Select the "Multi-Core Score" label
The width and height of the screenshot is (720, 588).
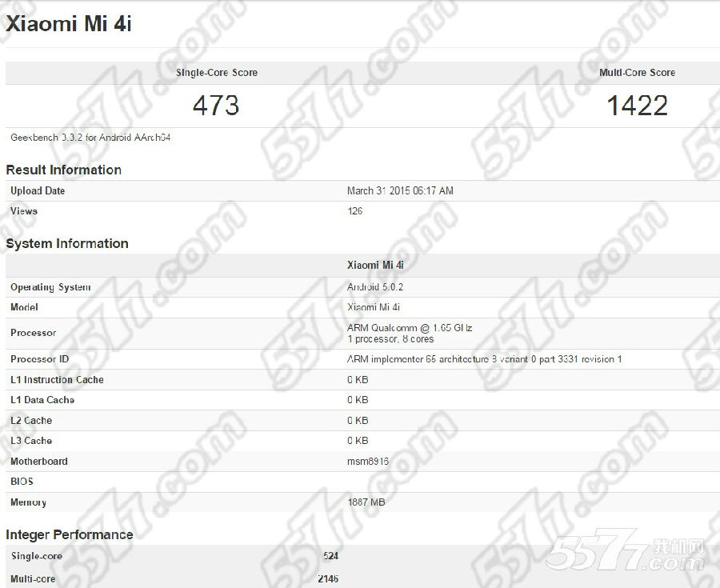(x=637, y=73)
